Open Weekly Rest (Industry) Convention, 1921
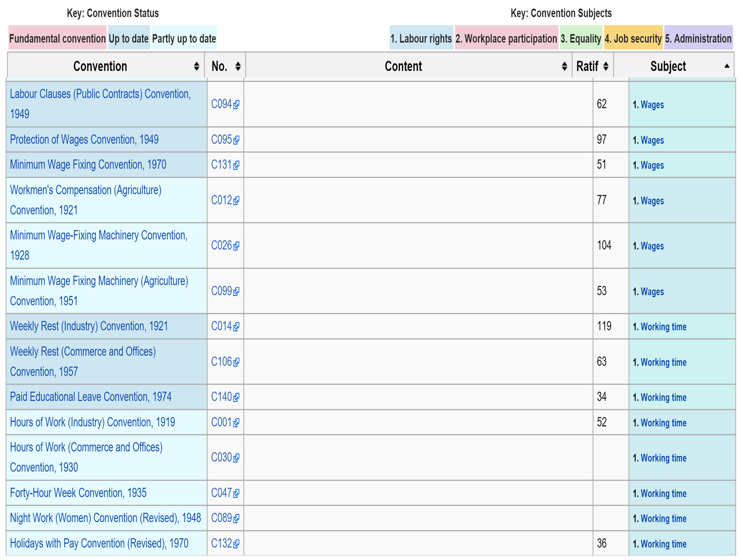Viewport: 743px width, 560px height. click(89, 326)
